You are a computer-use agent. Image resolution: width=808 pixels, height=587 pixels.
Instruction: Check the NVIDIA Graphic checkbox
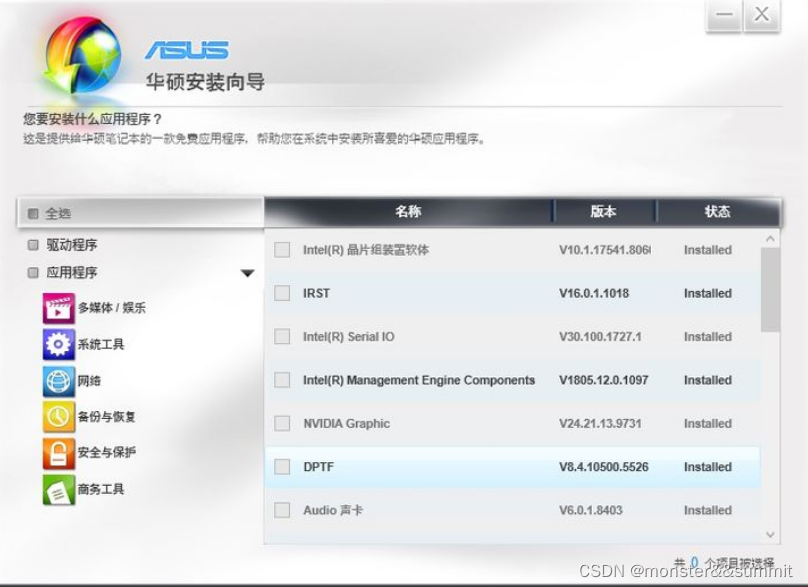click(x=282, y=424)
